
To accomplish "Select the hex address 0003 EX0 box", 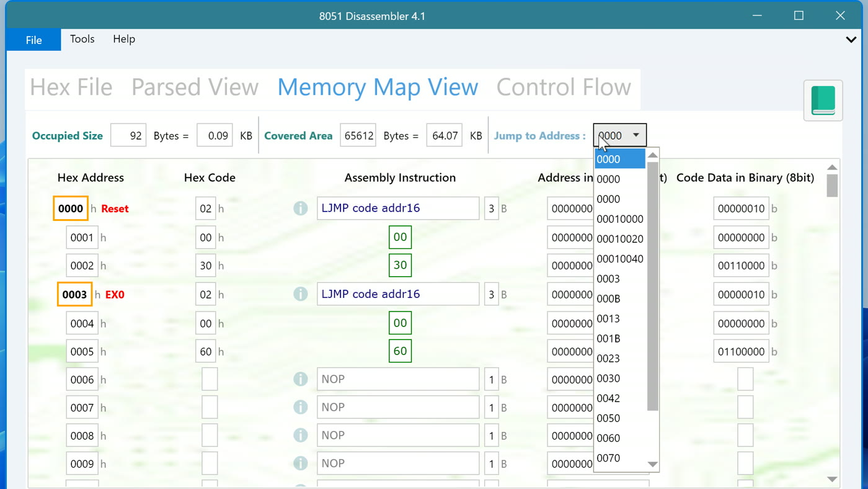I will point(74,294).
